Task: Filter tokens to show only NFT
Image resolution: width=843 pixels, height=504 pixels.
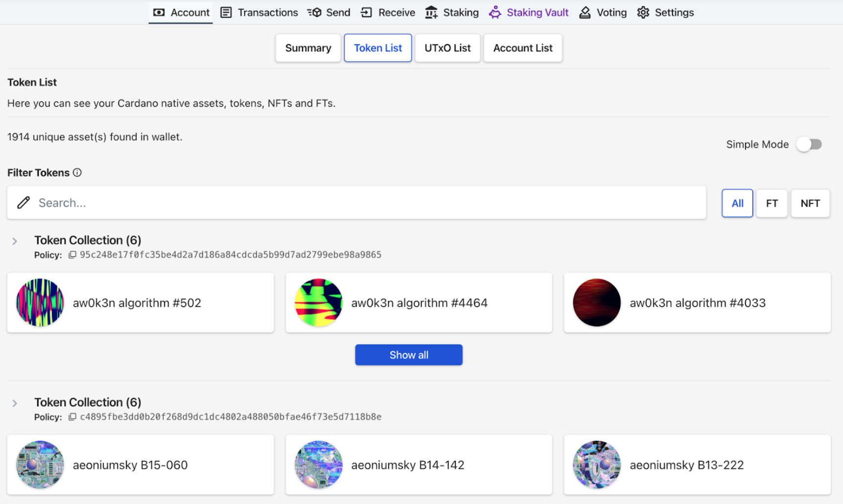Action: click(810, 203)
